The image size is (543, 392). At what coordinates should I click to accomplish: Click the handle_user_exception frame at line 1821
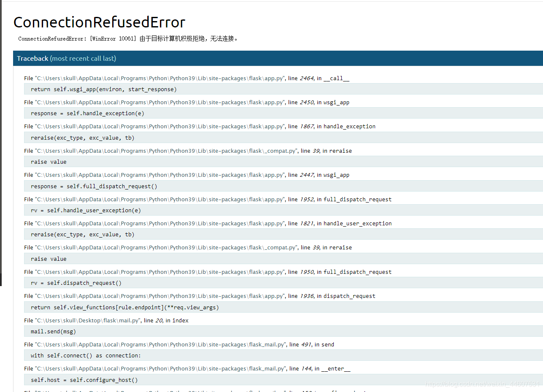point(207,223)
